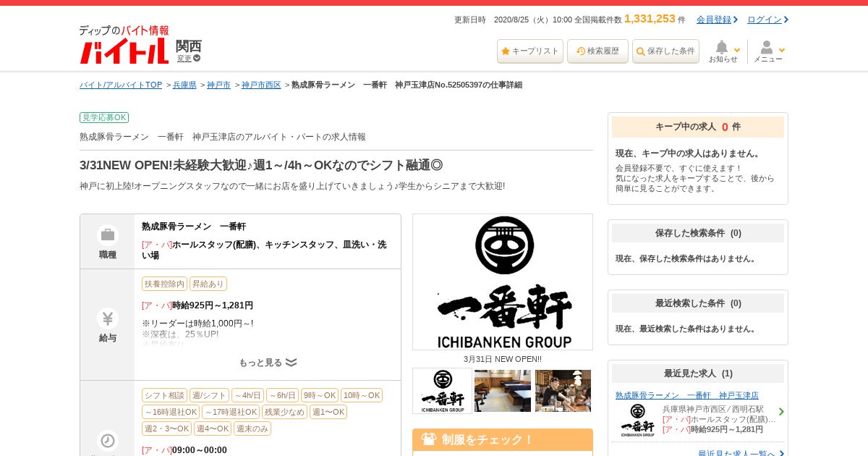
Task: Click the ～16時退社OK tag
Action: [170, 412]
